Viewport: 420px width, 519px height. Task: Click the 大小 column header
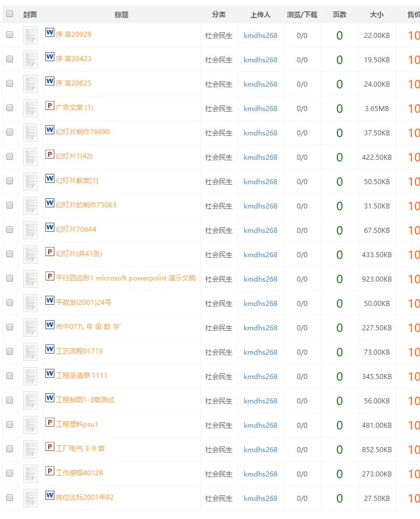tap(376, 15)
